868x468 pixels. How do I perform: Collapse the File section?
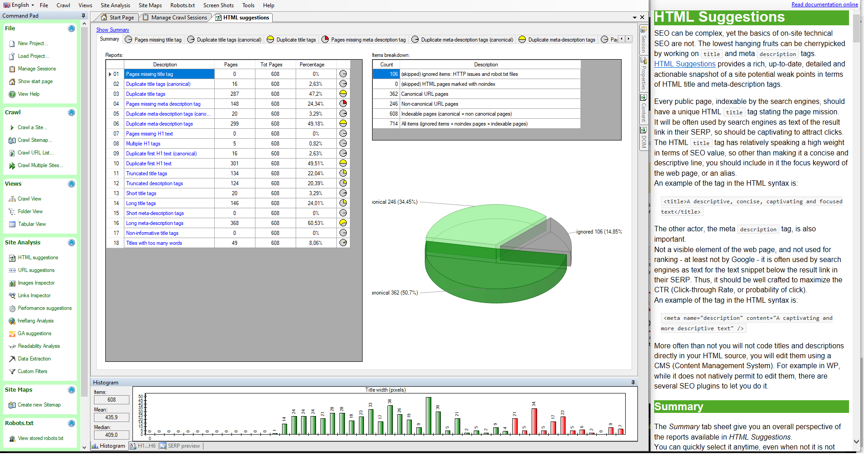click(71, 28)
